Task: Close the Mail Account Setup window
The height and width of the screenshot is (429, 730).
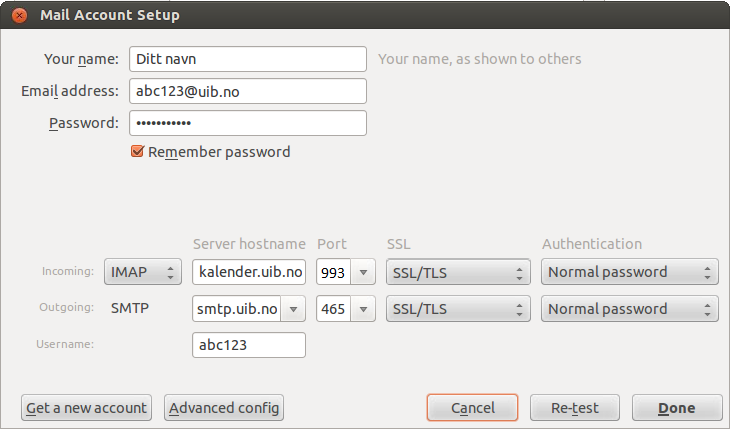Action: coord(19,16)
